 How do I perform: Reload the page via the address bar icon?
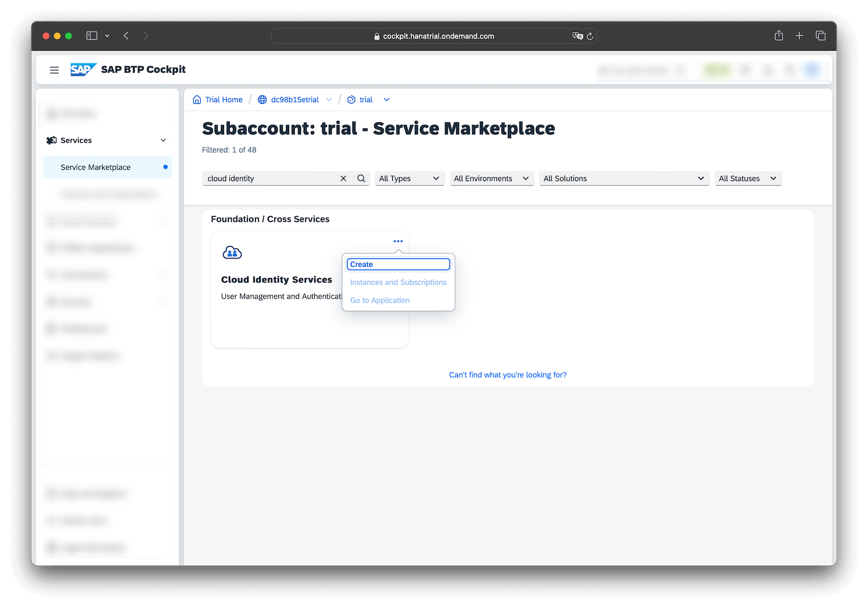point(590,36)
